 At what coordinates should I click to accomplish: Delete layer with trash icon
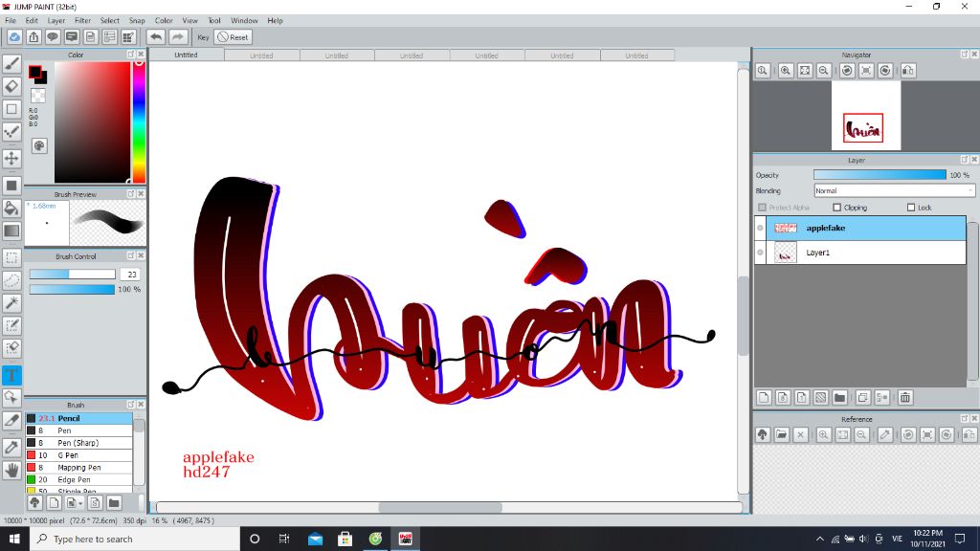(905, 397)
